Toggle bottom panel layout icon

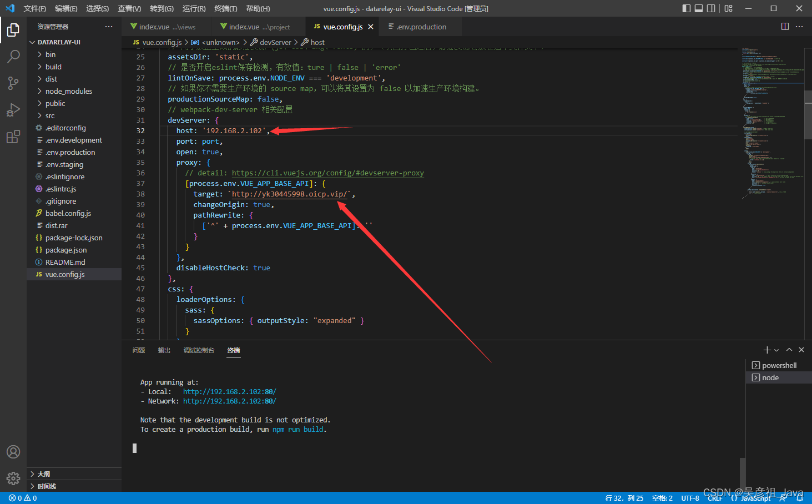point(699,8)
